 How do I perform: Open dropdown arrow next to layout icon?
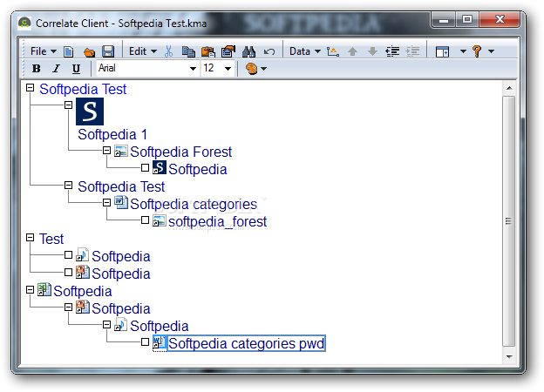click(x=463, y=51)
